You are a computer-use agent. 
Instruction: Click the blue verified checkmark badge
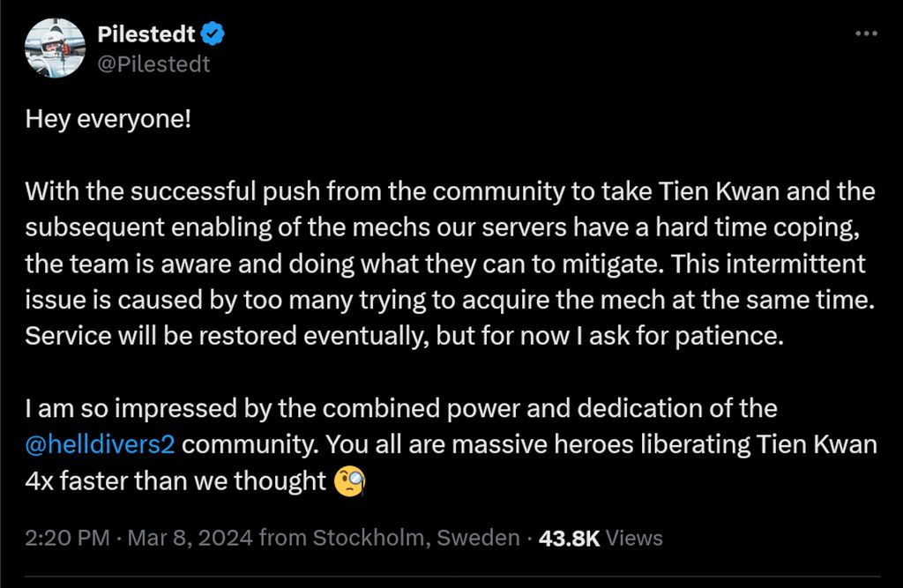tap(213, 33)
